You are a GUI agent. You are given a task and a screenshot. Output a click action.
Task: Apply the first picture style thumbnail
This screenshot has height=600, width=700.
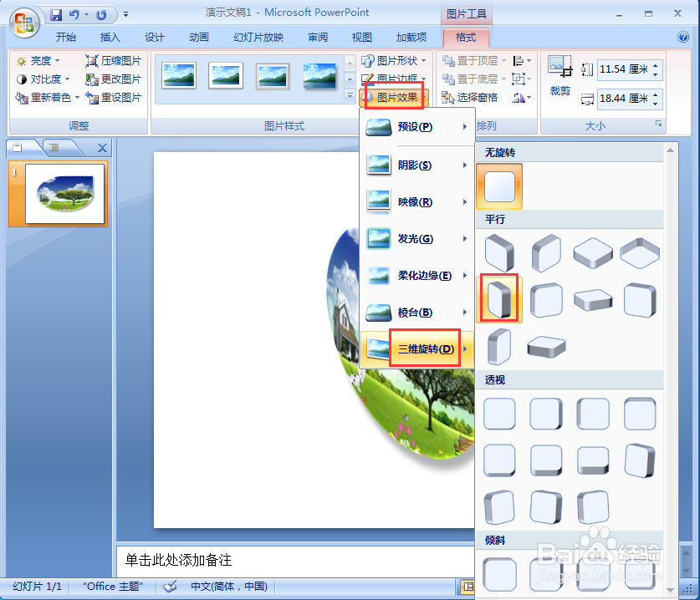click(179, 75)
